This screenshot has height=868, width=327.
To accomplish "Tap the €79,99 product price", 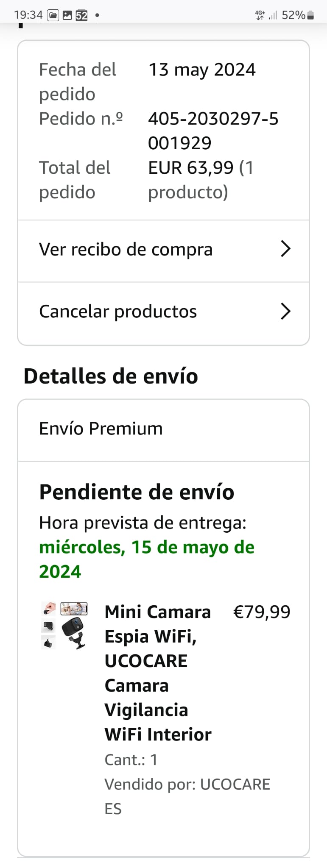I will coord(262,612).
